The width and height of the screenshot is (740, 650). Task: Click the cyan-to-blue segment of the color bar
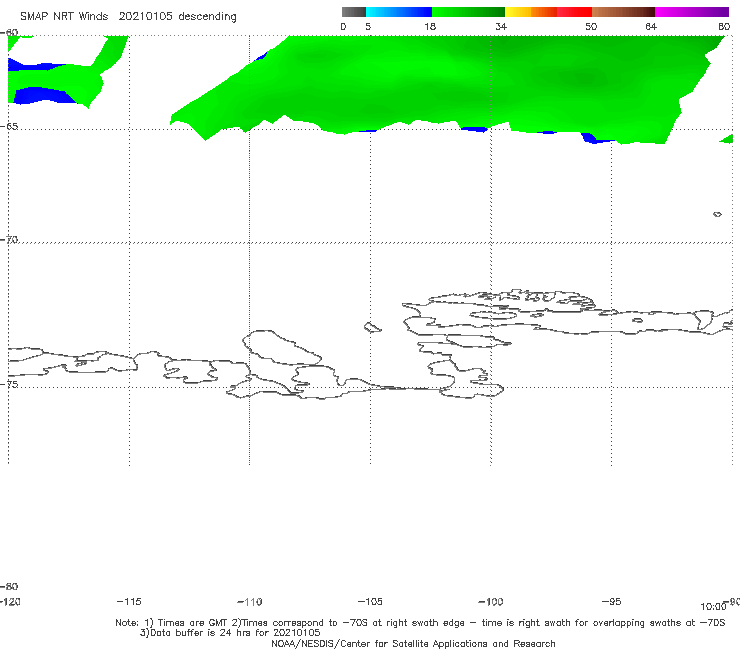coord(399,12)
